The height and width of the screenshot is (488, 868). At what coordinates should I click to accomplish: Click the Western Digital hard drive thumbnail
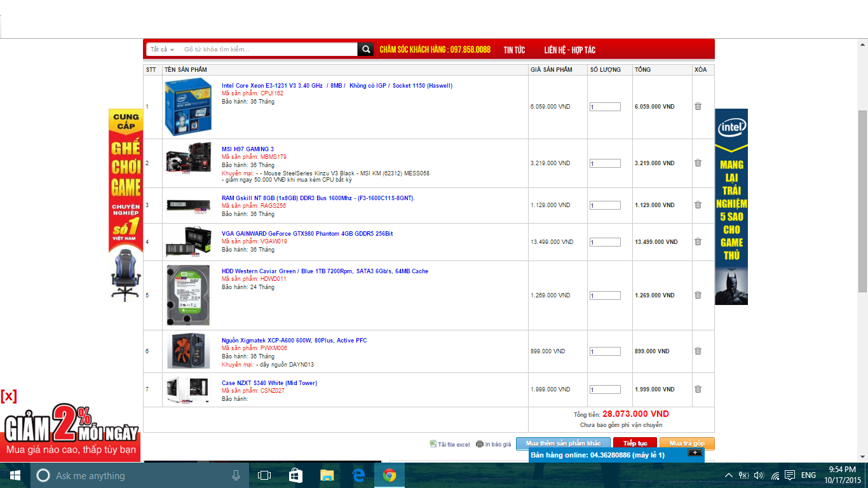tap(188, 295)
